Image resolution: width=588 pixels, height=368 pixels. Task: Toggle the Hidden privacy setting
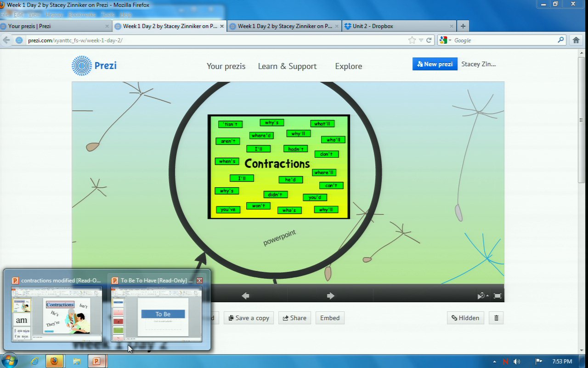click(465, 318)
